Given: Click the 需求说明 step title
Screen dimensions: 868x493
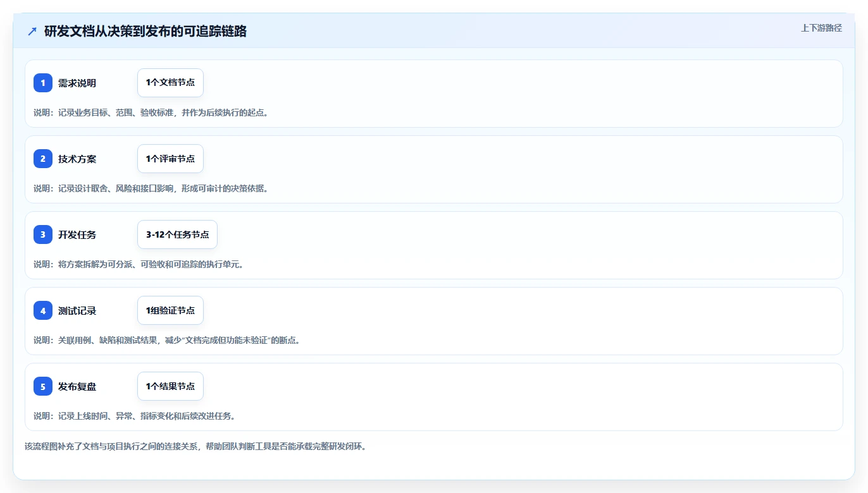Looking at the screenshot, I should coord(77,83).
